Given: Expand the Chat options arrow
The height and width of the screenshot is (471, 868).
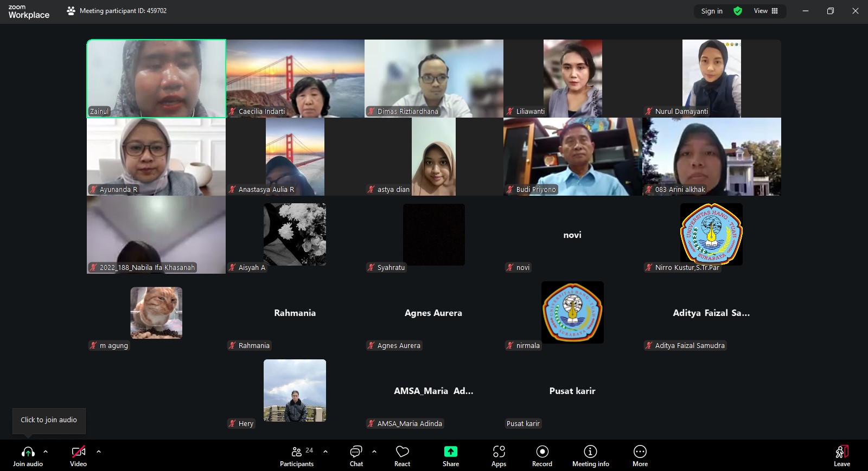Looking at the screenshot, I should (x=374, y=451).
